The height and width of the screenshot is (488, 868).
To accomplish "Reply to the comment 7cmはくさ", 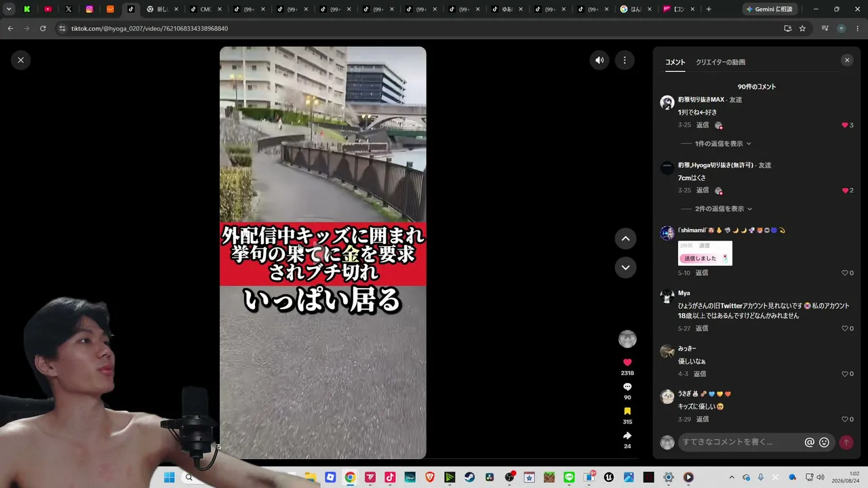I will tap(703, 190).
